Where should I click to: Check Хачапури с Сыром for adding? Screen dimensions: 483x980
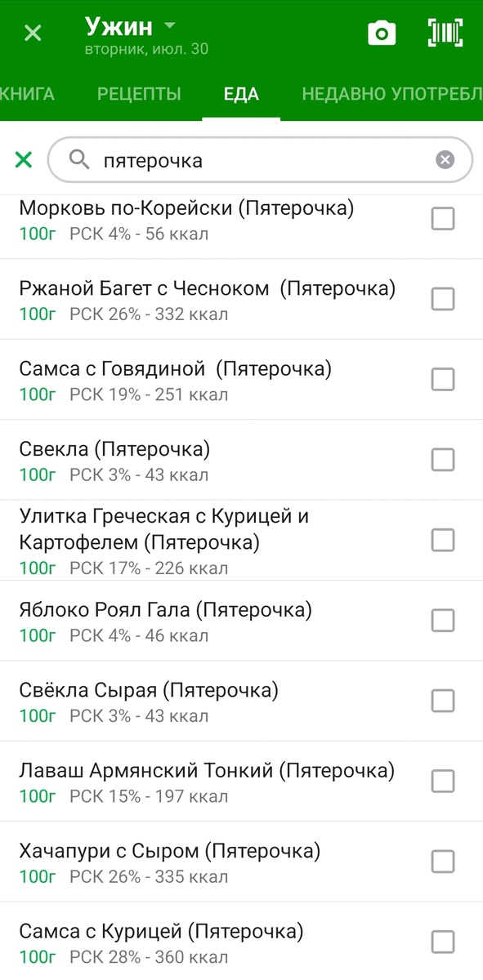pos(442,862)
